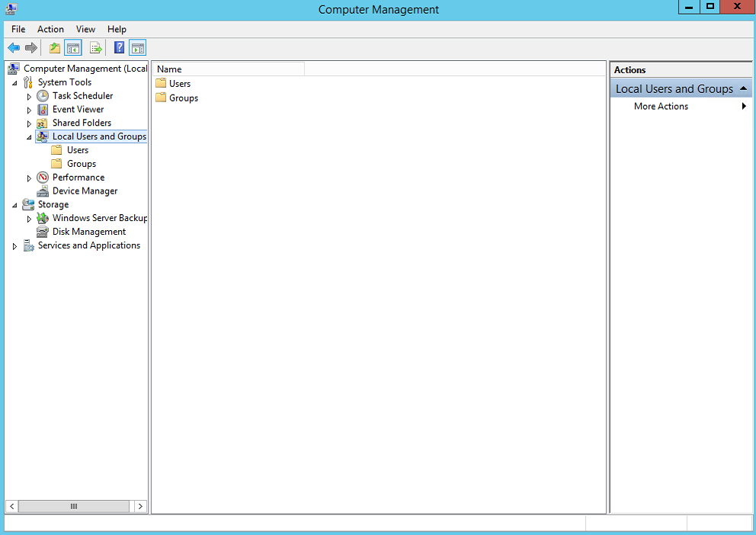
Task: Select Users text in the list pane
Action: coord(180,83)
